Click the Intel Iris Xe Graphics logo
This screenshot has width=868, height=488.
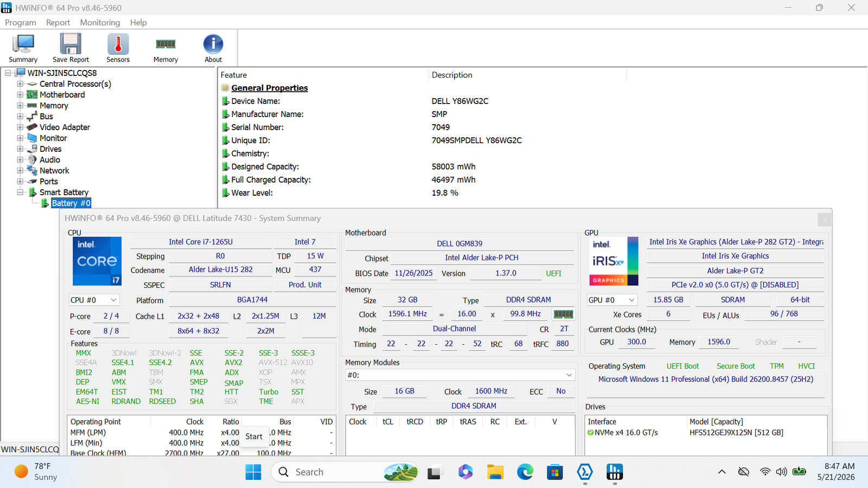pyautogui.click(x=614, y=261)
